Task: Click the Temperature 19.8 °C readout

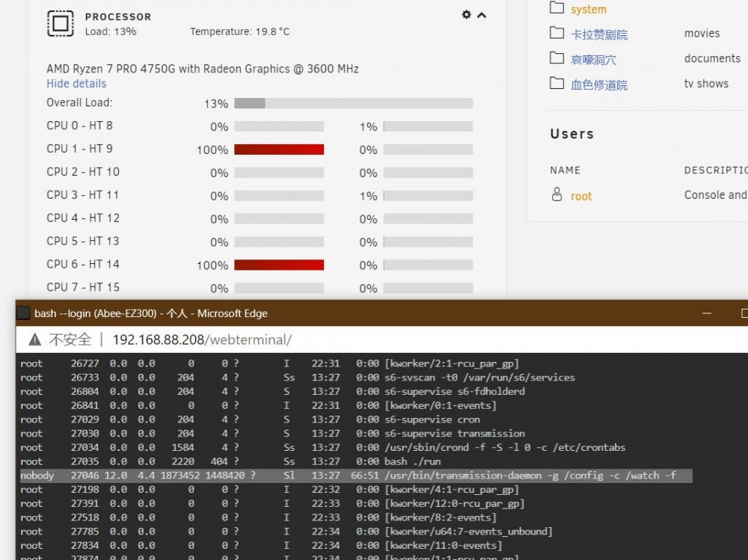Action: pos(239,31)
